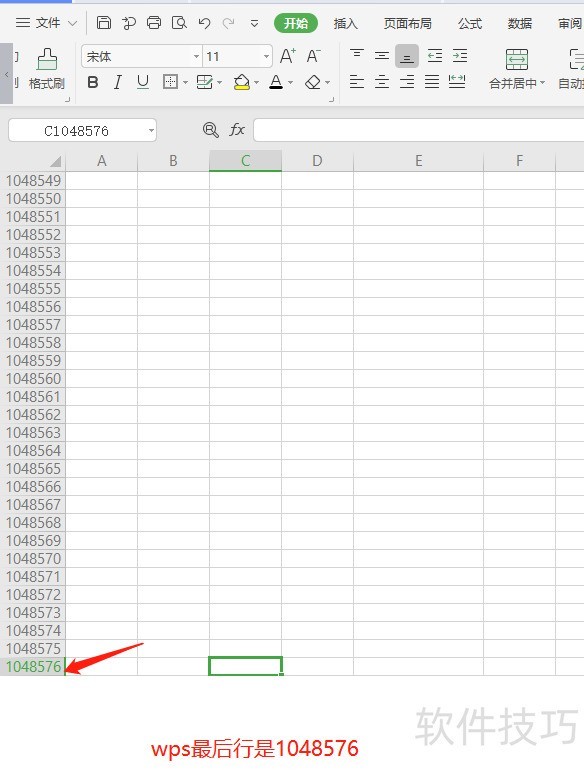Align text to top
The image size is (584, 770).
pos(357,55)
